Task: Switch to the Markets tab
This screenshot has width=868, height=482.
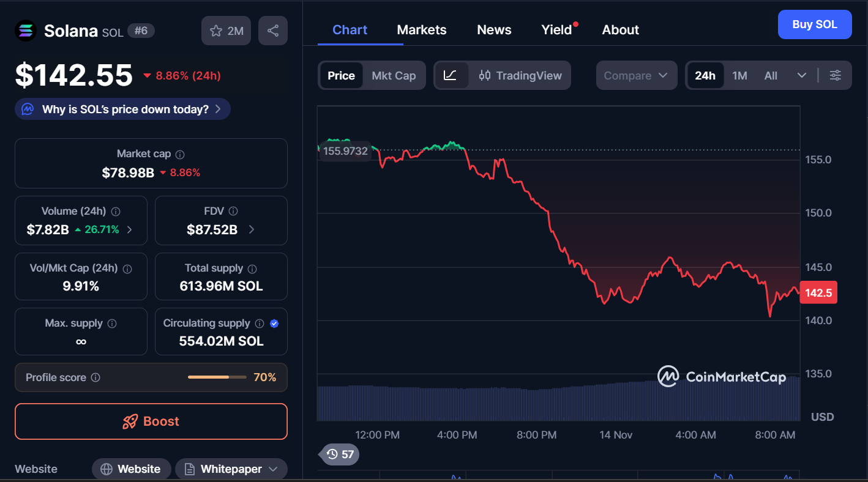Action: tap(421, 29)
